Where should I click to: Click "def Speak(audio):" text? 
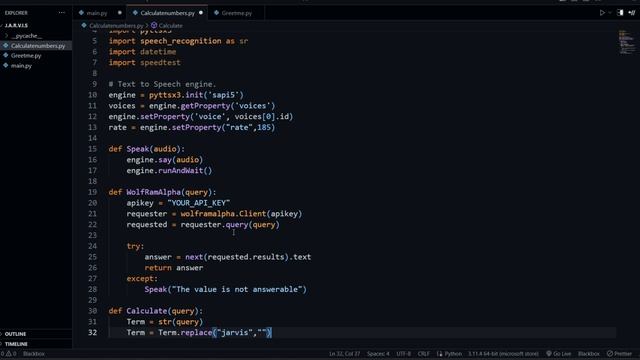pos(147,149)
